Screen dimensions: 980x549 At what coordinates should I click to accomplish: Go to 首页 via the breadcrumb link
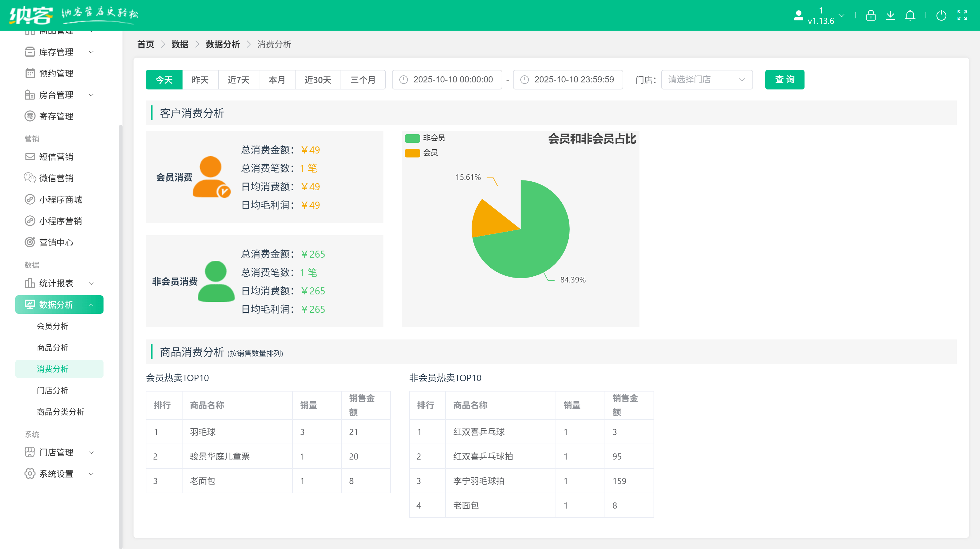coord(145,44)
